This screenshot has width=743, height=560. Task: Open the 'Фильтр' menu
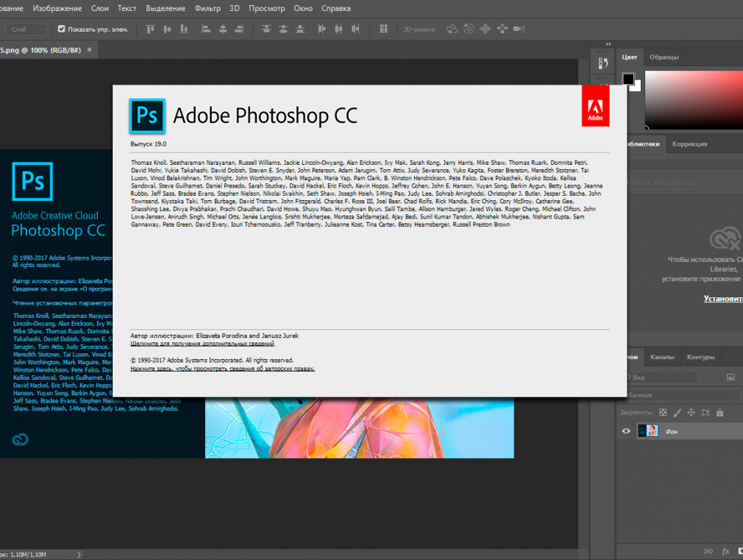(207, 9)
